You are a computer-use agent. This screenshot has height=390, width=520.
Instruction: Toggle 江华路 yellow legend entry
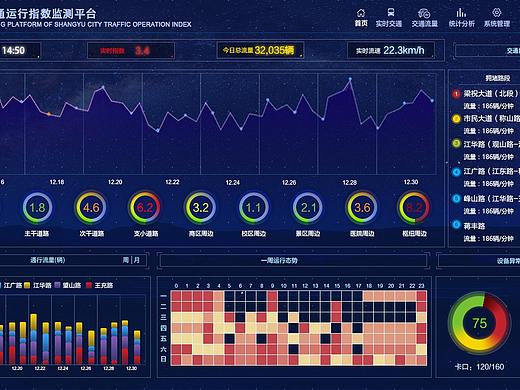click(38, 285)
